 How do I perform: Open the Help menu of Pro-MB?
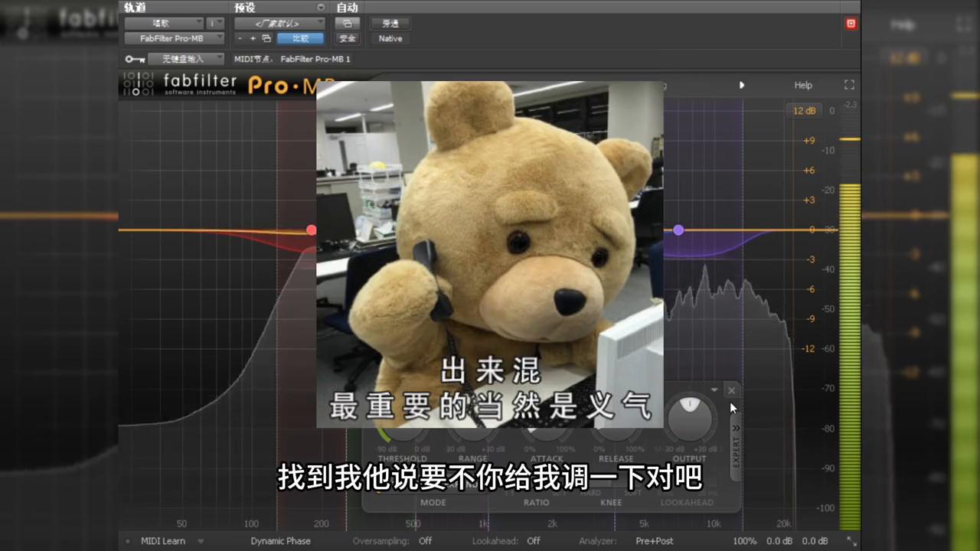coord(802,85)
